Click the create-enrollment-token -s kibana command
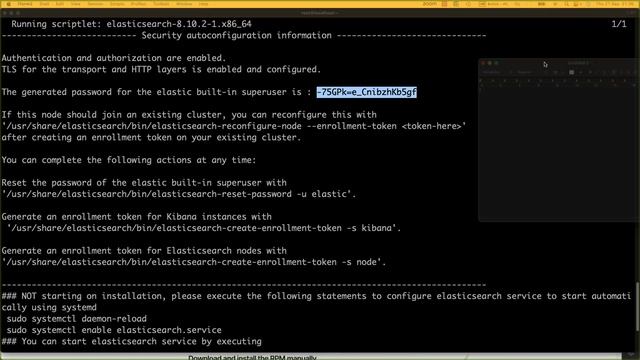Image resolution: width=640 pixels, height=360 pixels. (x=204, y=228)
